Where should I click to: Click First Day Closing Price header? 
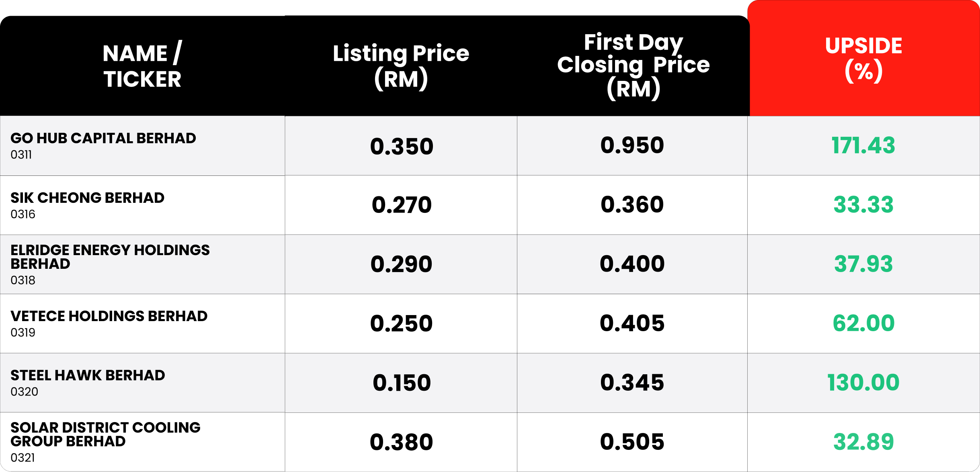click(633, 65)
